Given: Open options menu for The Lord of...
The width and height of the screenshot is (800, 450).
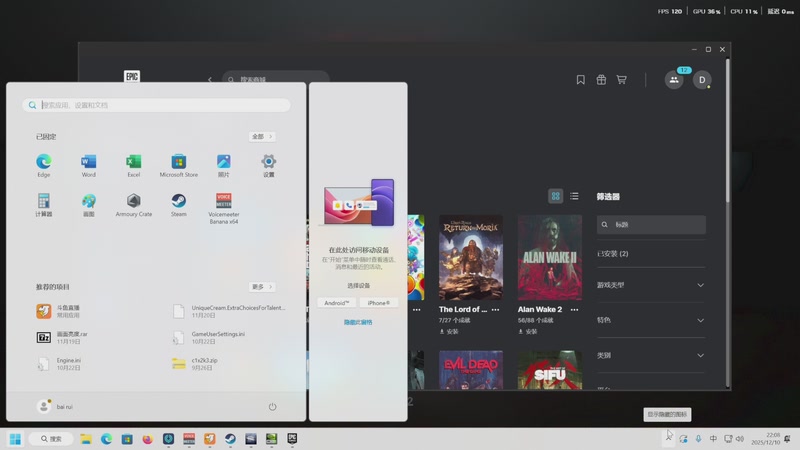Looking at the screenshot, I should [x=495, y=310].
